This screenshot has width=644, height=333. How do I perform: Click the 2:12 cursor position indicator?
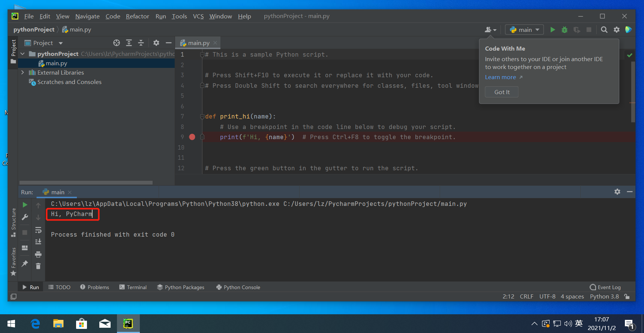click(x=508, y=297)
